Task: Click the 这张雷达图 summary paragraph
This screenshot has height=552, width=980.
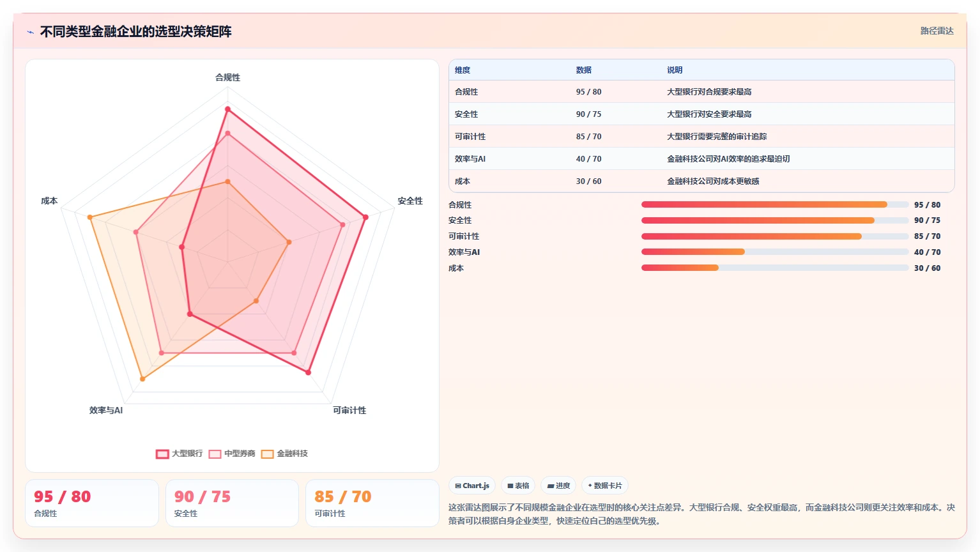Action: pos(701,514)
